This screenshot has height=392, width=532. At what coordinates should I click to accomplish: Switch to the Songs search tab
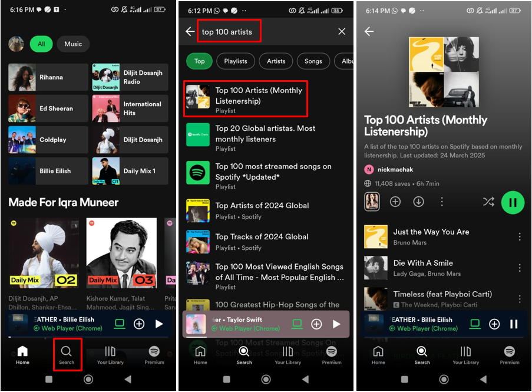tap(313, 61)
